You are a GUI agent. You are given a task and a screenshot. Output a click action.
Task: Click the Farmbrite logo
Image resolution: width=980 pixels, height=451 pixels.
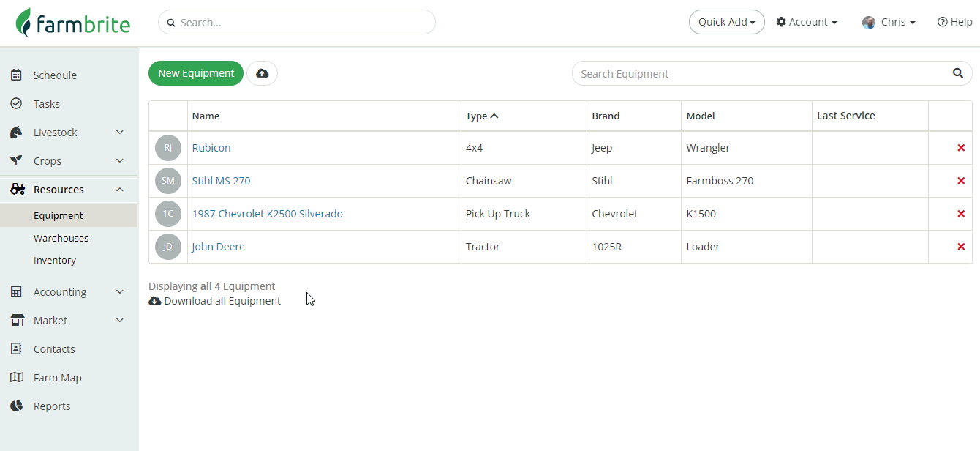point(73,23)
